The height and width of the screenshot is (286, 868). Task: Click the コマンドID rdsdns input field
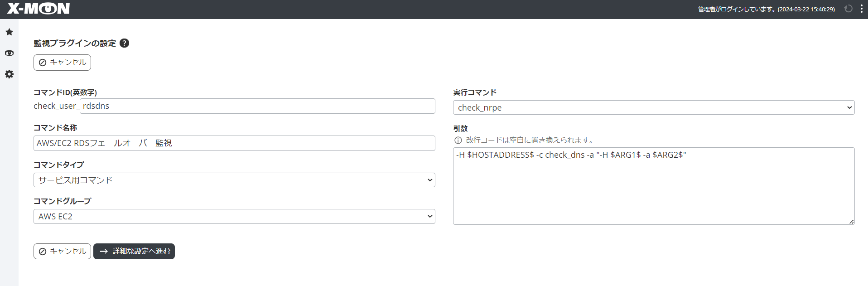pos(257,106)
